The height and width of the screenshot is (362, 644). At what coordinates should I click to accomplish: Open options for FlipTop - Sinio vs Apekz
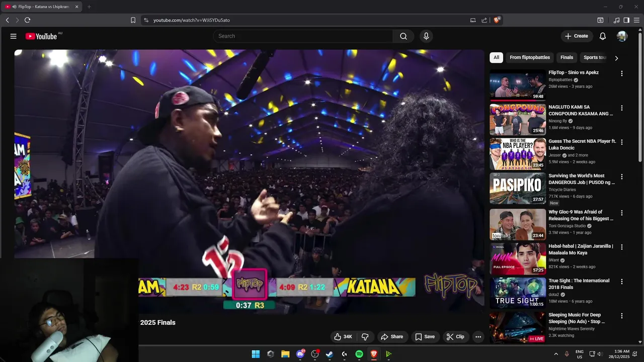pyautogui.click(x=621, y=73)
